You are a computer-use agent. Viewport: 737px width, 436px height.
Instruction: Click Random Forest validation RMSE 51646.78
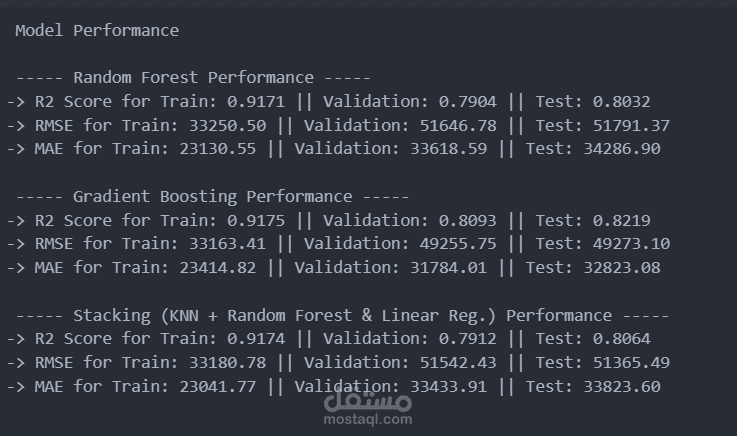pyautogui.click(x=458, y=125)
